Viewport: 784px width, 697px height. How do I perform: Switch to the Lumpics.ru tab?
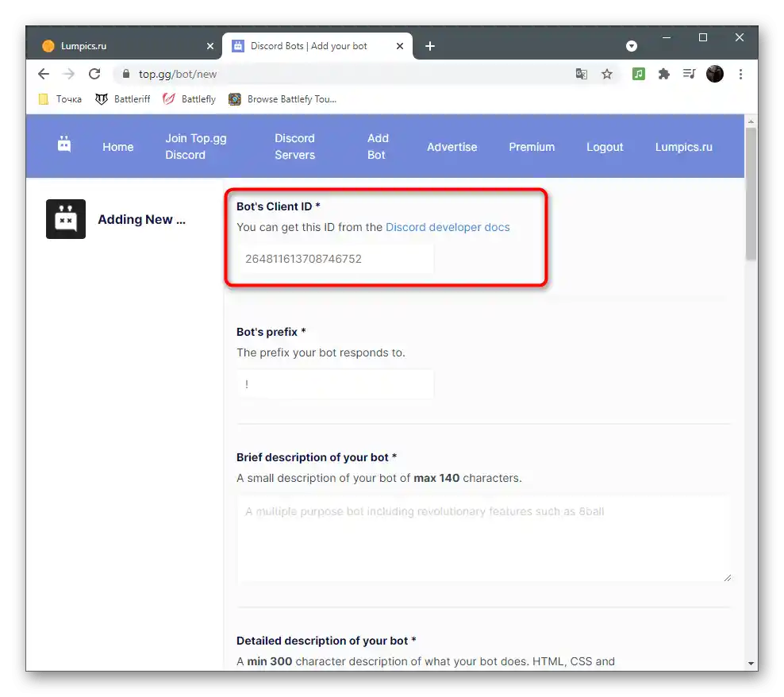tap(125, 46)
